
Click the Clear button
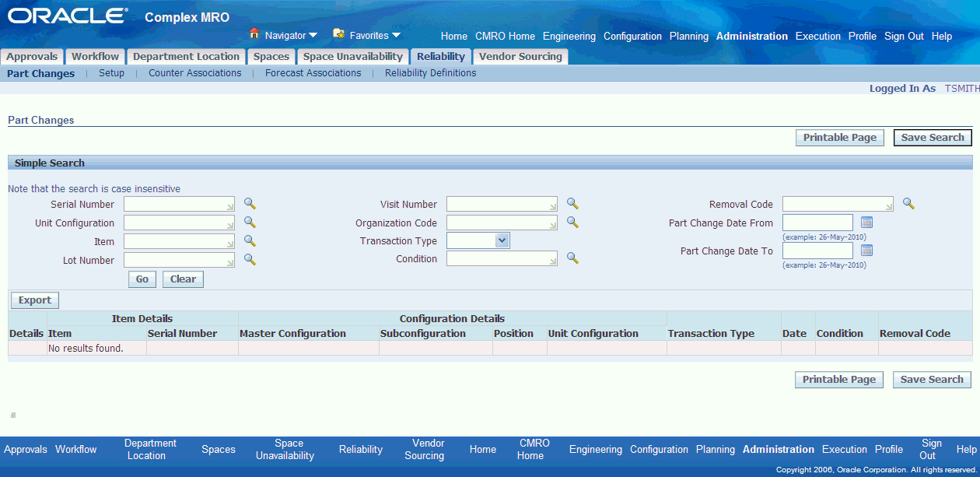click(183, 279)
